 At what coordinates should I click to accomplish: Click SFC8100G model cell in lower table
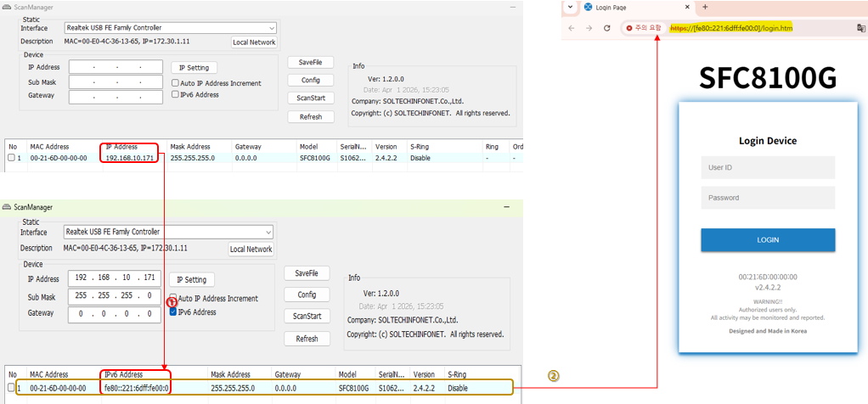pyautogui.click(x=353, y=388)
